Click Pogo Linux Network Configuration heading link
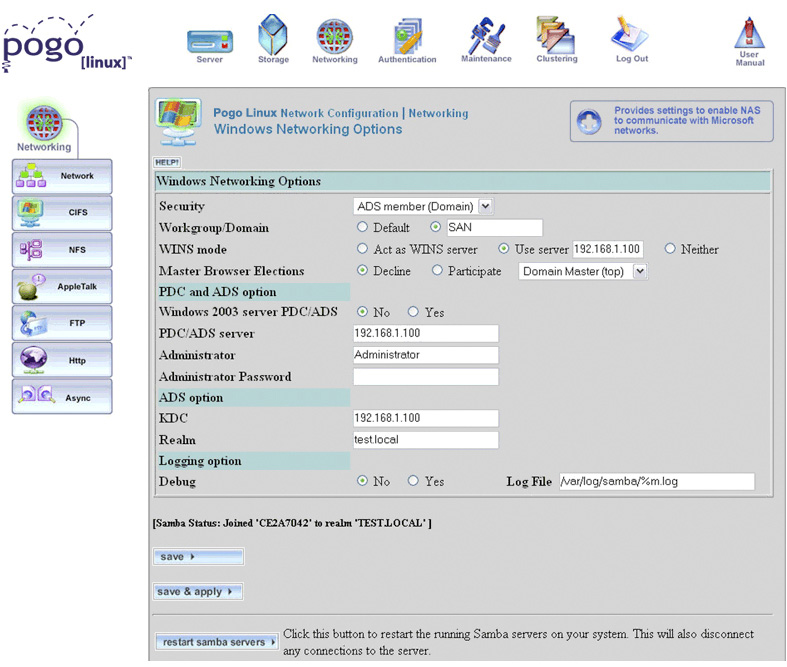Screen dimensions: 787x667 pyautogui.click(x=306, y=113)
